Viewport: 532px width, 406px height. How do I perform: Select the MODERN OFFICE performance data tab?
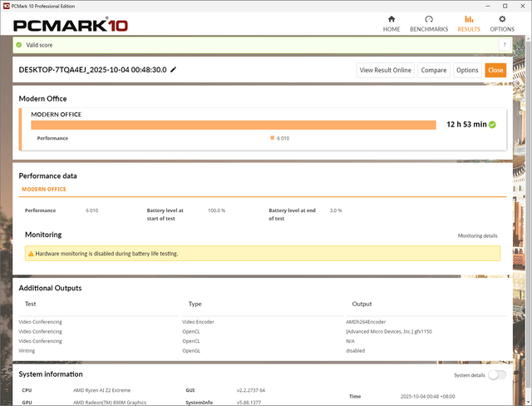click(x=44, y=190)
